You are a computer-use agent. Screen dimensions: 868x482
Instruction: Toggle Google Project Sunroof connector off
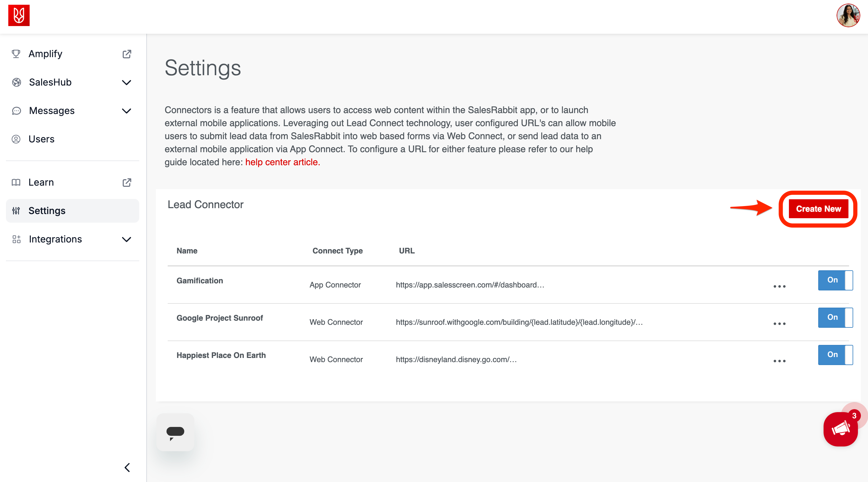[x=835, y=317]
